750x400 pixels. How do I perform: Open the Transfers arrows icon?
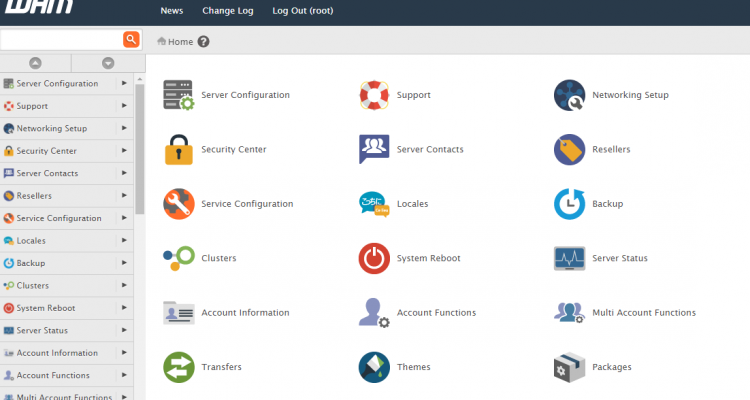point(179,367)
